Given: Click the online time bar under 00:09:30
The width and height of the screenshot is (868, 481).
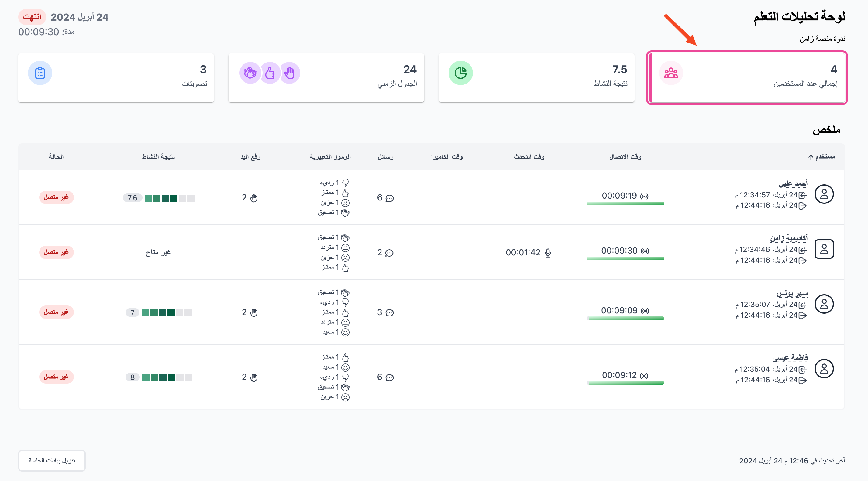Looking at the screenshot, I should [625, 258].
